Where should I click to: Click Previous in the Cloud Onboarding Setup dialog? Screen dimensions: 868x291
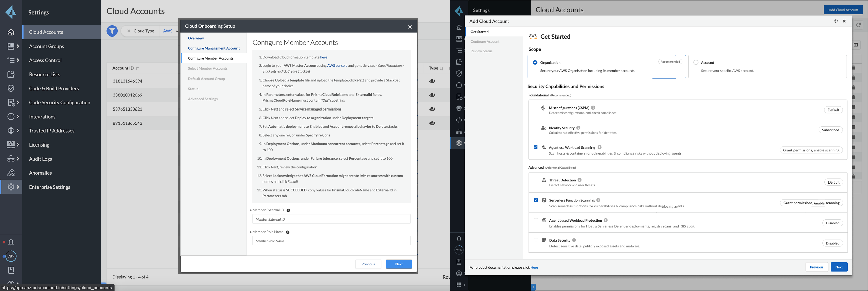click(x=368, y=264)
